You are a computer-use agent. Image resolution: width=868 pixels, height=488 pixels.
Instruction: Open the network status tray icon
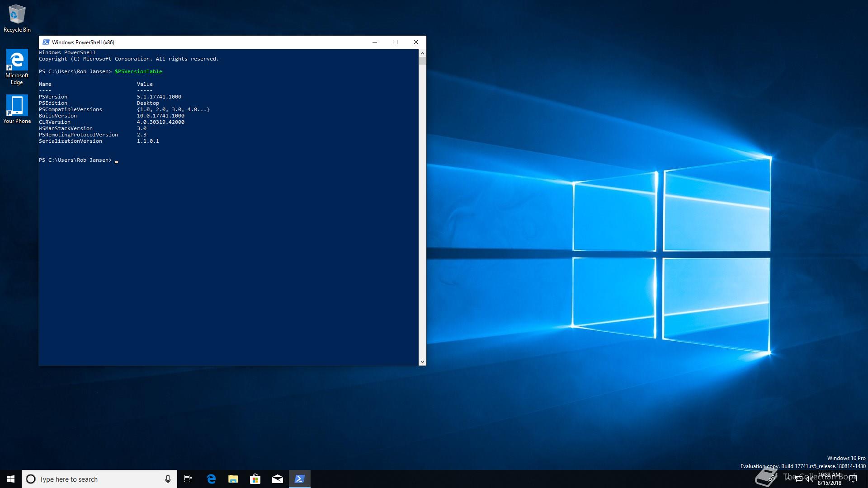pos(799,479)
